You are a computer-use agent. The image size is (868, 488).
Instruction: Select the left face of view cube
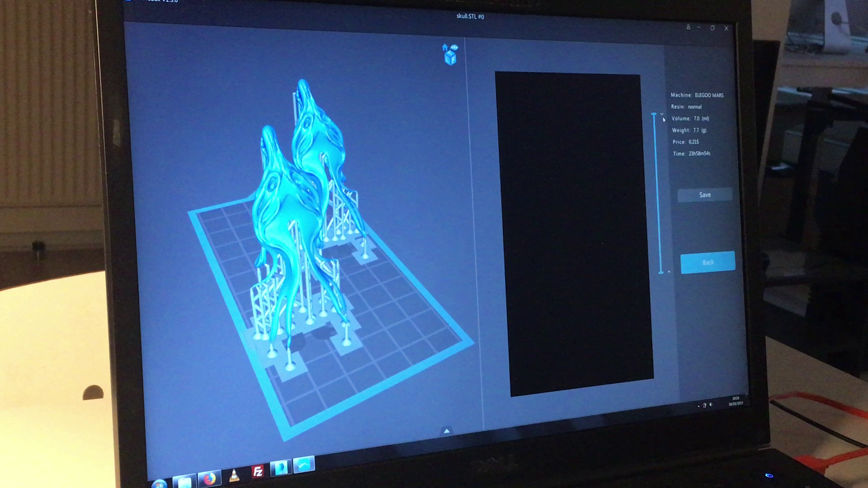tap(448, 60)
